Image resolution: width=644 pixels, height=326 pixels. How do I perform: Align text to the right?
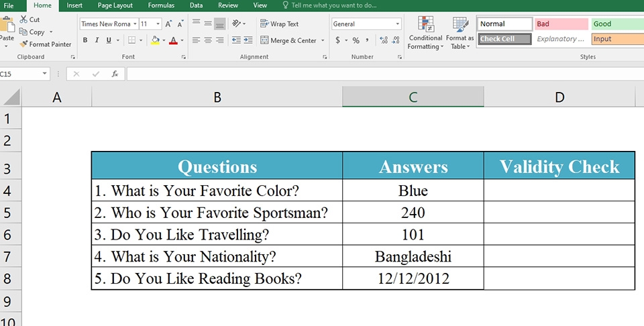click(220, 40)
